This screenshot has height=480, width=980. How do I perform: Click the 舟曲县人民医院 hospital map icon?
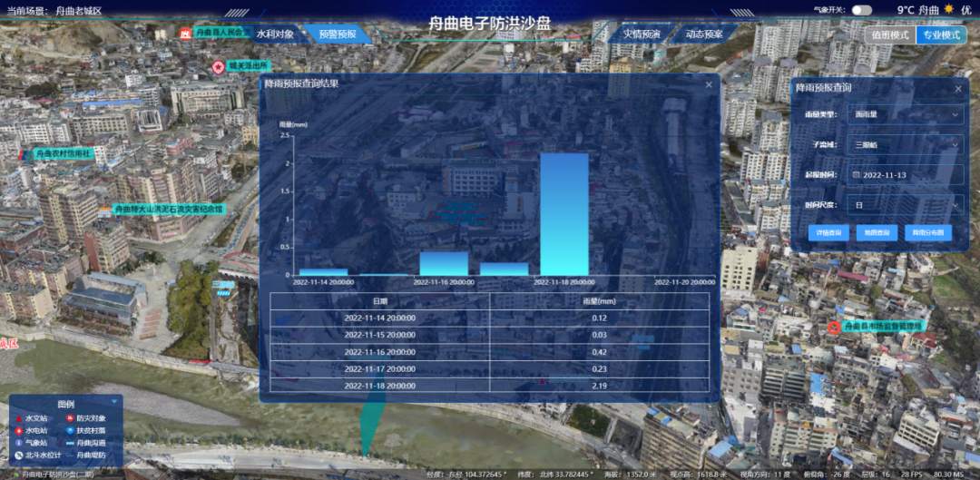click(187, 33)
